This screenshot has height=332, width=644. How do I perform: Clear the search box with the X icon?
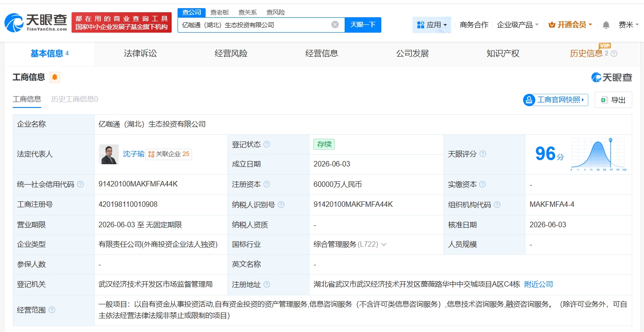tap(335, 24)
